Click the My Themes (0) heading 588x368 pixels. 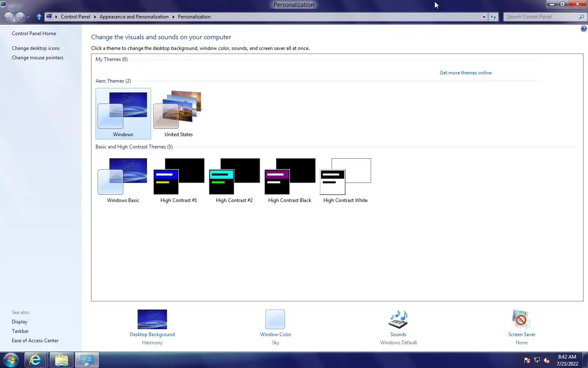111,59
